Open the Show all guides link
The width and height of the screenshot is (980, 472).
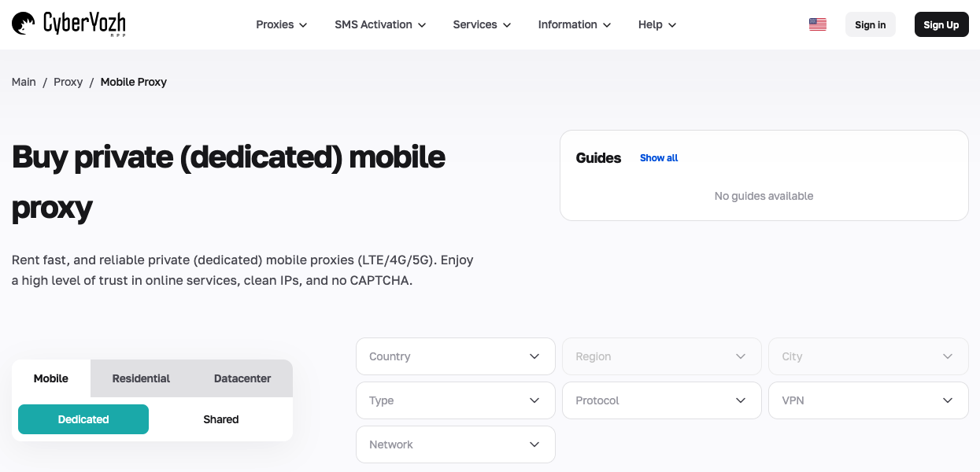point(659,158)
